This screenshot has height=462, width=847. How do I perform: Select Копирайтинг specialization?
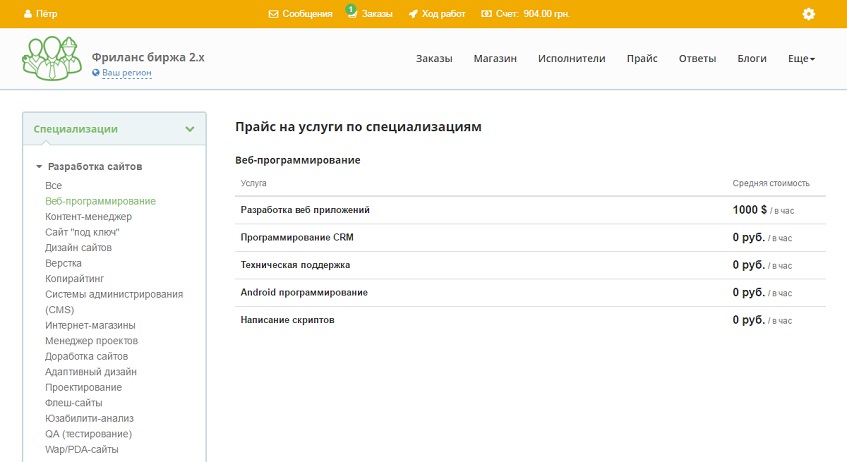pyautogui.click(x=75, y=279)
